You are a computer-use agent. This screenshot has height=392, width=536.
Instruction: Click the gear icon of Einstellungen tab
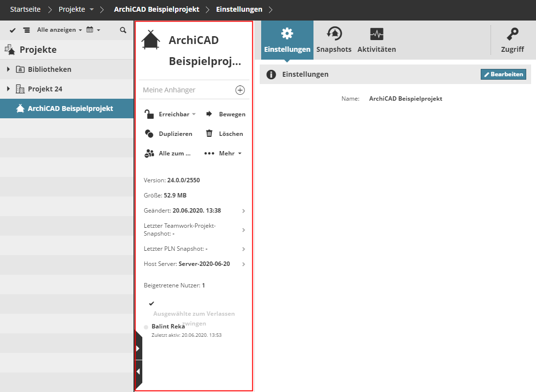click(x=287, y=34)
